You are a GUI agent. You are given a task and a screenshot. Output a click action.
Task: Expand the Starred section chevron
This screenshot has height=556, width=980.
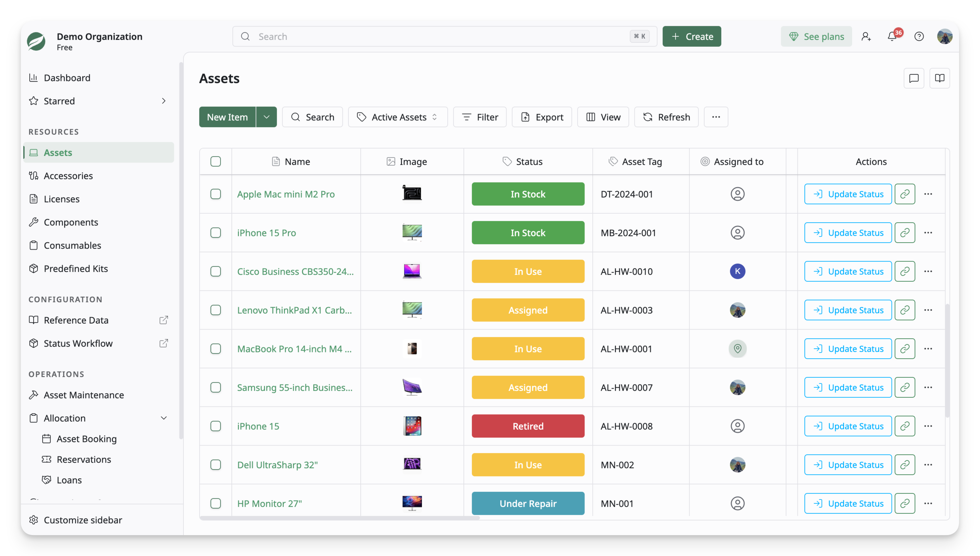[164, 101]
